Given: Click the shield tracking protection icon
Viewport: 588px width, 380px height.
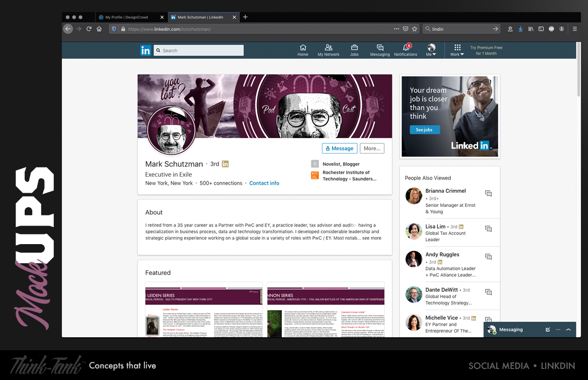Looking at the screenshot, I should point(114,29).
